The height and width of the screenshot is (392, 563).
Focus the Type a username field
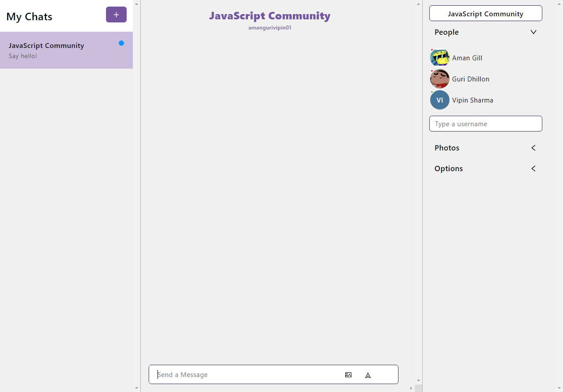click(486, 124)
